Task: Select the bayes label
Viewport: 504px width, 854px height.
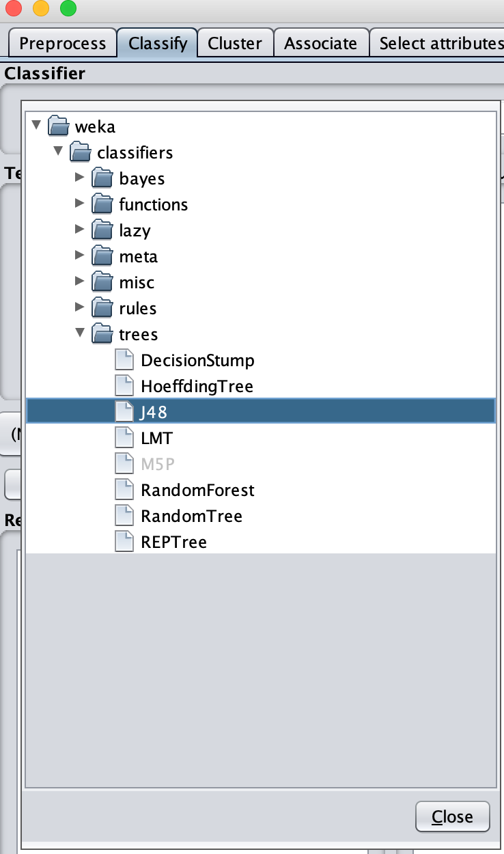Action: click(141, 179)
